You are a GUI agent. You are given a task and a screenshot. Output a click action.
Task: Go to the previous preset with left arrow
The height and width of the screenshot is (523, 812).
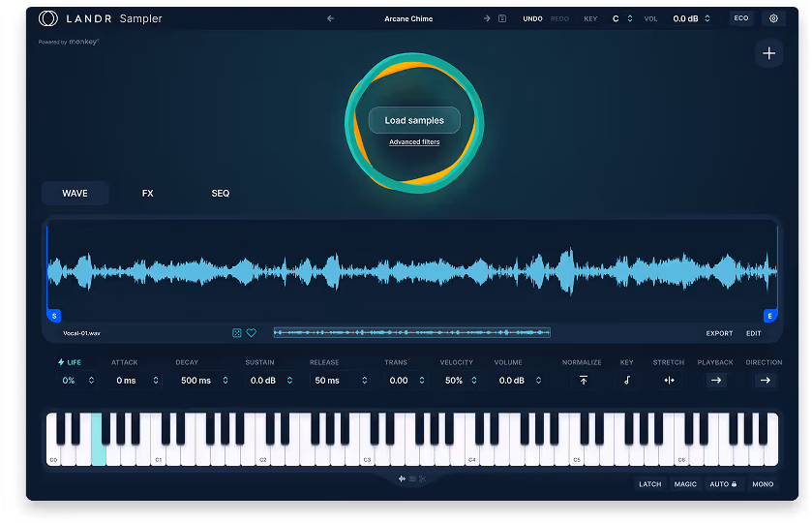click(330, 18)
